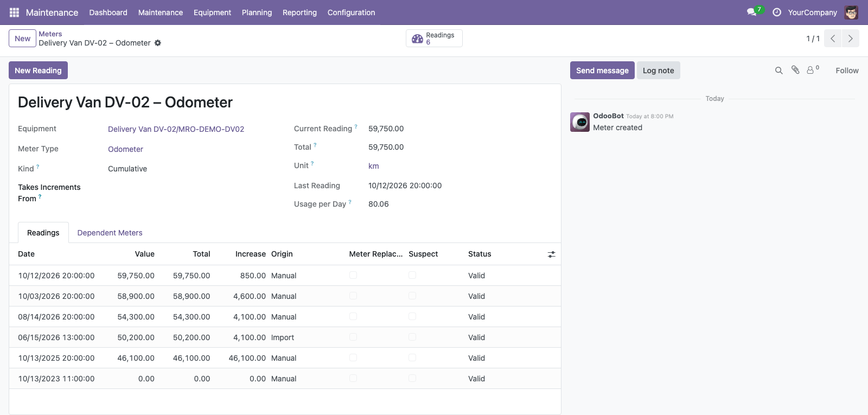Click OdooBot avatar in chatter
This screenshot has height=415, width=868.
point(580,122)
